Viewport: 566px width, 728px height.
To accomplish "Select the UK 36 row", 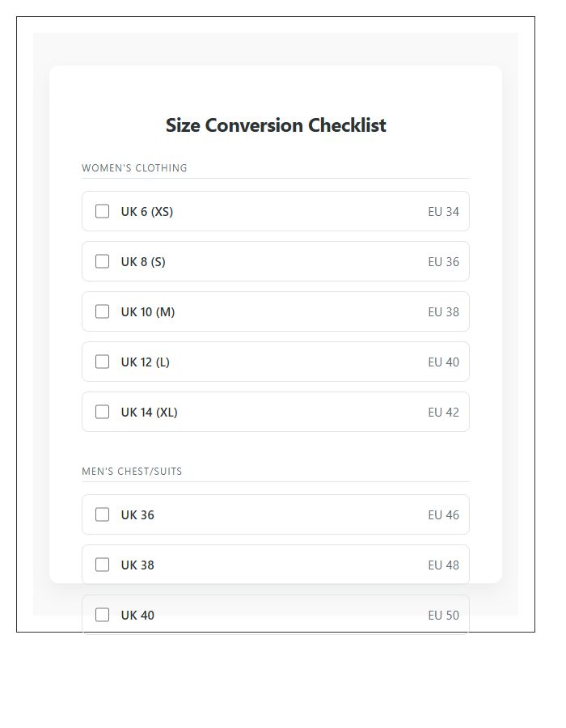I will click(275, 514).
